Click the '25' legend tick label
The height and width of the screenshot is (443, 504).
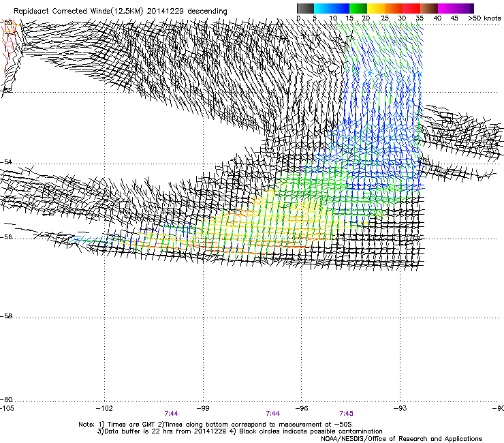pos(385,18)
